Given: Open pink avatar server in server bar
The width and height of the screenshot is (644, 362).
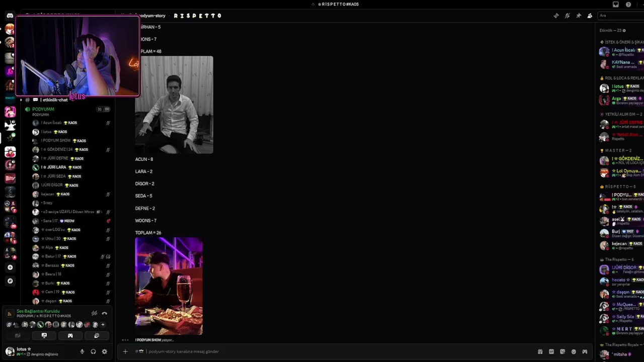Looking at the screenshot, I should click(10, 112).
